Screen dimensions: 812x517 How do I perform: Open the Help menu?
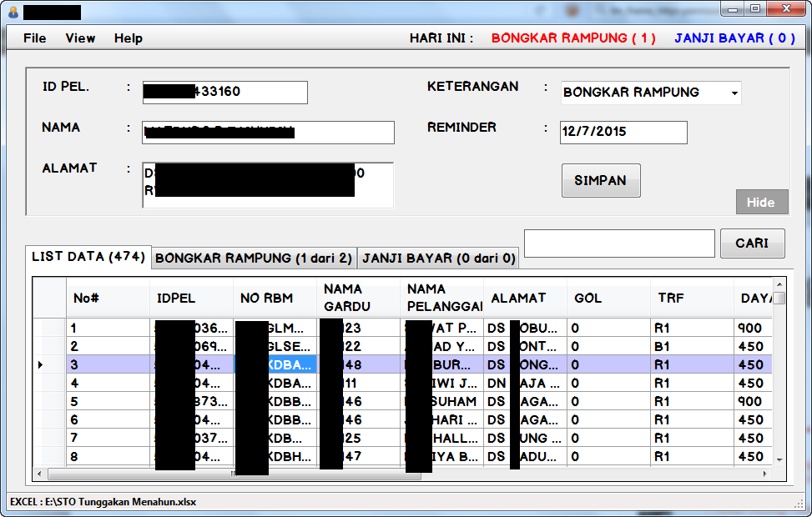click(x=129, y=38)
